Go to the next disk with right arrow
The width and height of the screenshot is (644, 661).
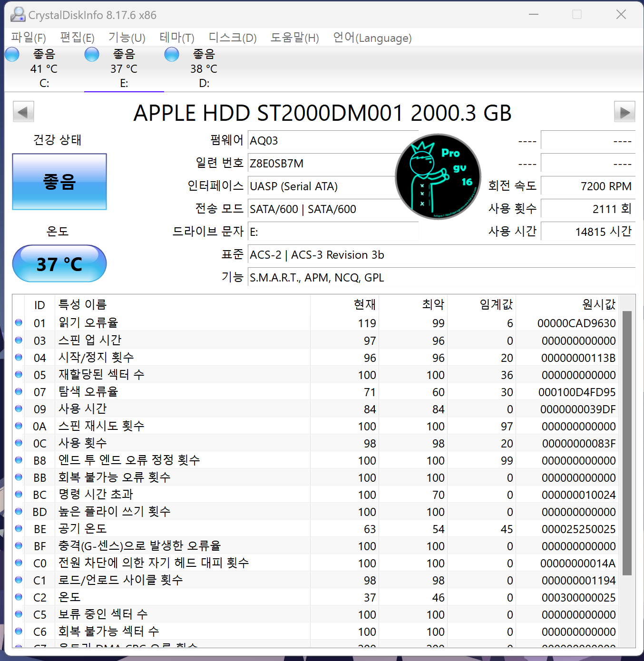624,112
